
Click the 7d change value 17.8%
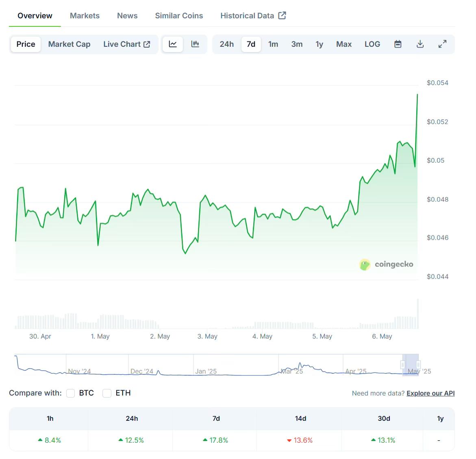(215, 440)
